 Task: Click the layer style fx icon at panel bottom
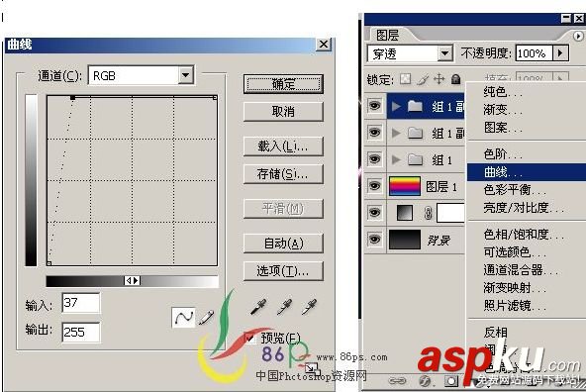coord(425,381)
